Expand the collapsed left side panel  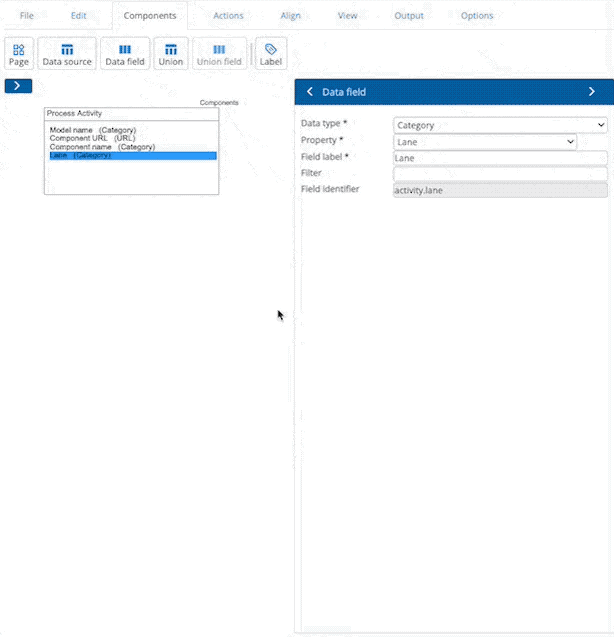pos(18,86)
